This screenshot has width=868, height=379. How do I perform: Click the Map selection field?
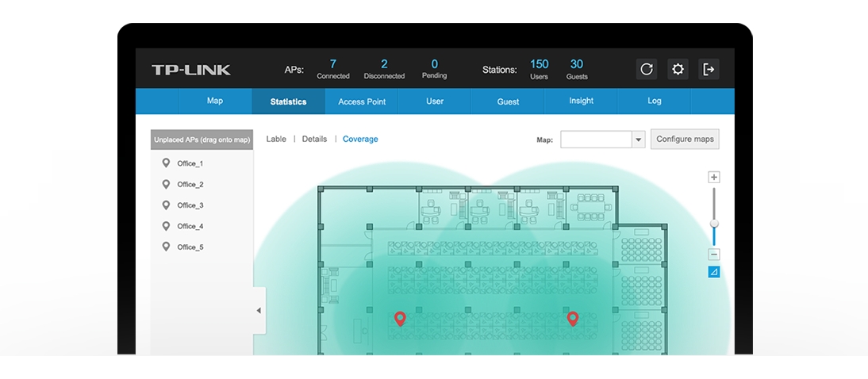coord(596,140)
